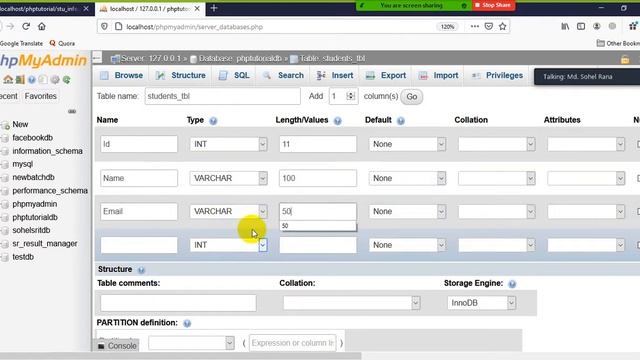Viewport: 640px width, 360px height.
Task: Open Collation dropdown for Email column
Action: [496, 211]
